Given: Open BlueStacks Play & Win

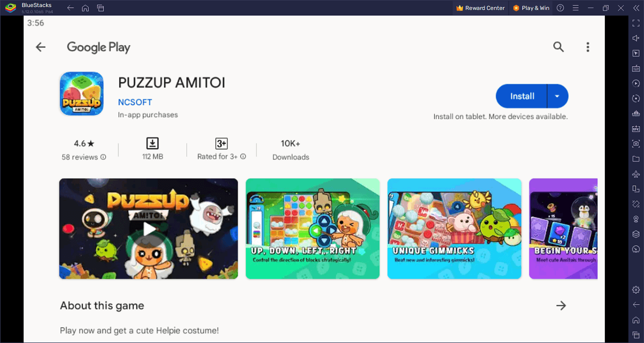Looking at the screenshot, I should [x=531, y=8].
